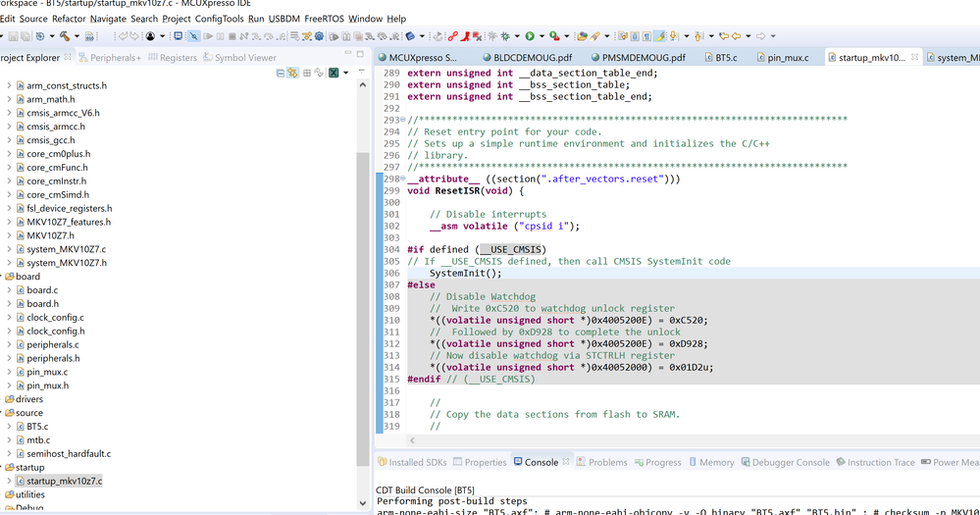This screenshot has height=515, width=980.
Task: Open the Problems tab in bottom panel
Action: click(601, 462)
